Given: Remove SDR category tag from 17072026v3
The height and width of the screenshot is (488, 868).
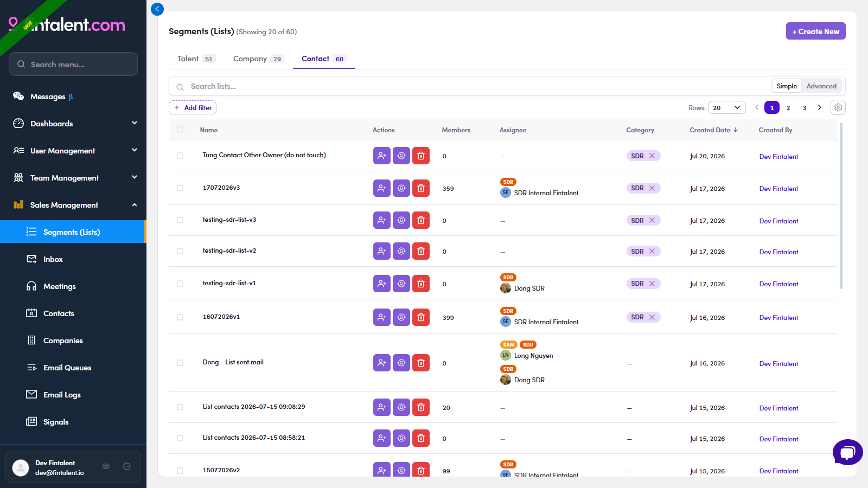Looking at the screenshot, I should [652, 188].
